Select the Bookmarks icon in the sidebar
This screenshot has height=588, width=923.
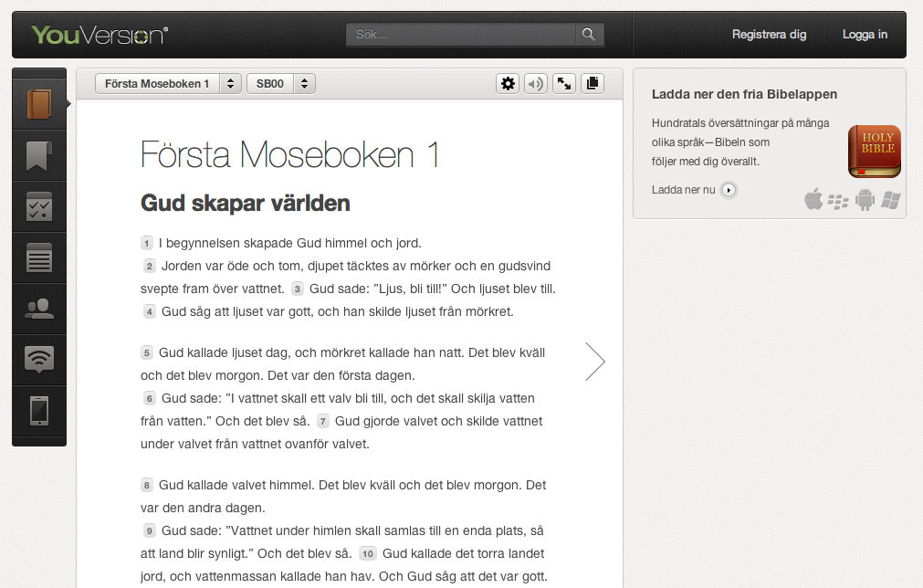click(38, 155)
